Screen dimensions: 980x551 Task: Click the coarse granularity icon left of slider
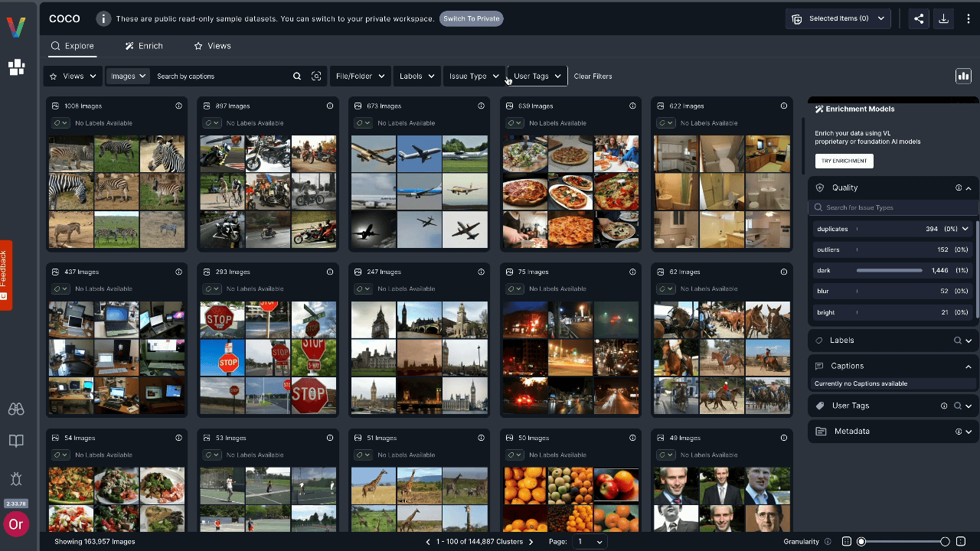click(846, 541)
